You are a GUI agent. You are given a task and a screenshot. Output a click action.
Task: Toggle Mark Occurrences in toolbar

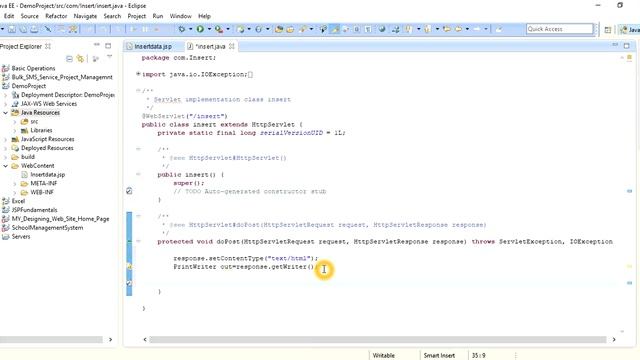[335, 29]
